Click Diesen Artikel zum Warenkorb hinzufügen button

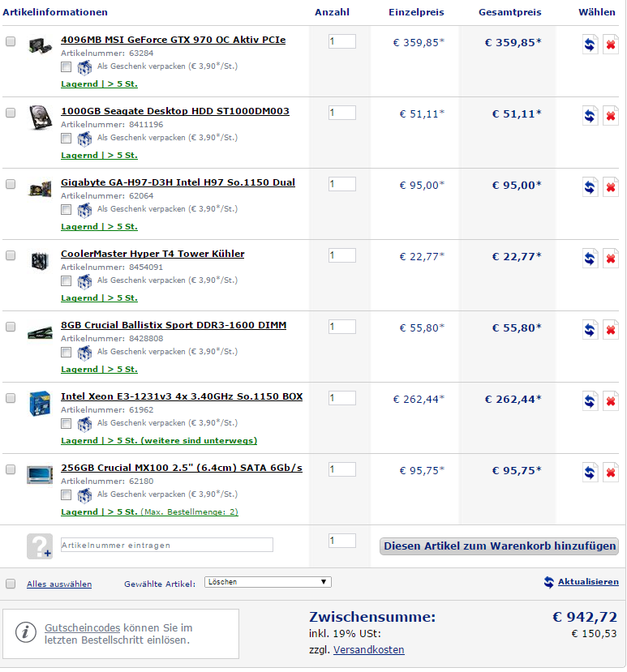pos(499,546)
